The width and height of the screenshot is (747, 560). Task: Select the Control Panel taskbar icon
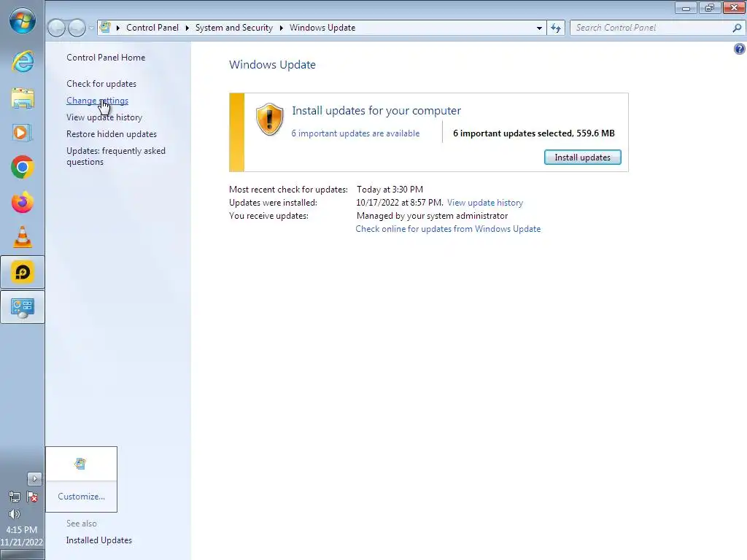click(23, 307)
